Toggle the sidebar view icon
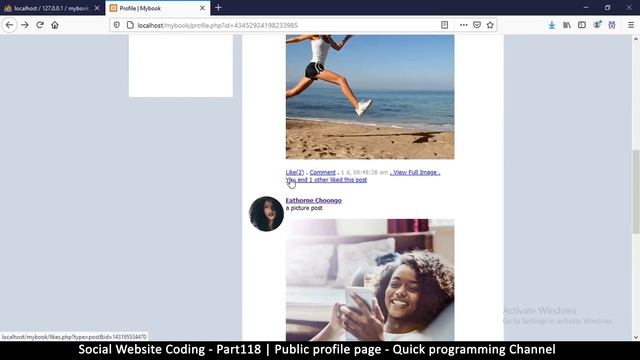The width and height of the screenshot is (640, 360). 582,25
